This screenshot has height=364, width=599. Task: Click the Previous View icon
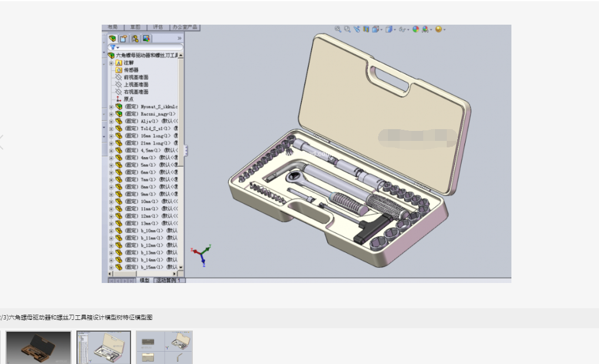(357, 29)
